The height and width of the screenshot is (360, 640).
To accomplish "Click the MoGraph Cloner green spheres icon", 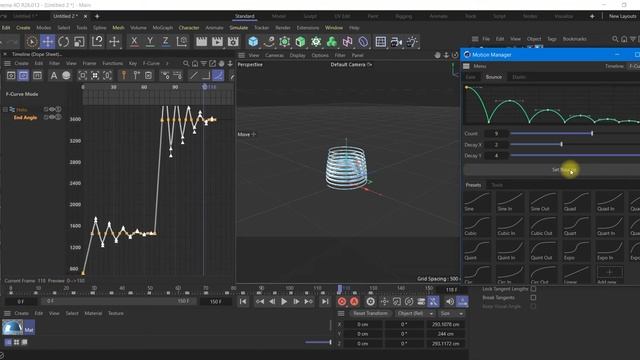I will 332,42.
